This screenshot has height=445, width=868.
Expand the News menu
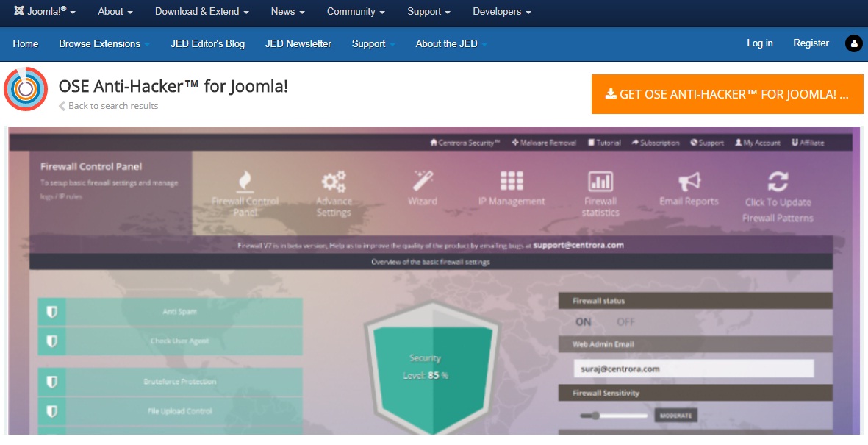pyautogui.click(x=288, y=12)
